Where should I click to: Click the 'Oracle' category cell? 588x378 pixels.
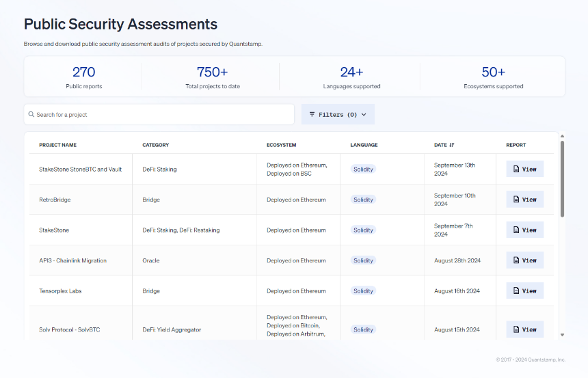point(150,260)
